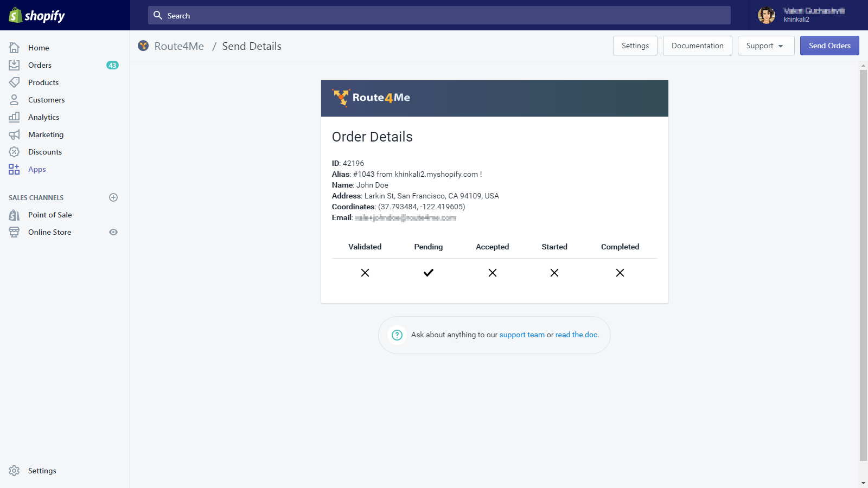Click the user avatar picture
This screenshot has width=868, height=488.
click(x=767, y=15)
